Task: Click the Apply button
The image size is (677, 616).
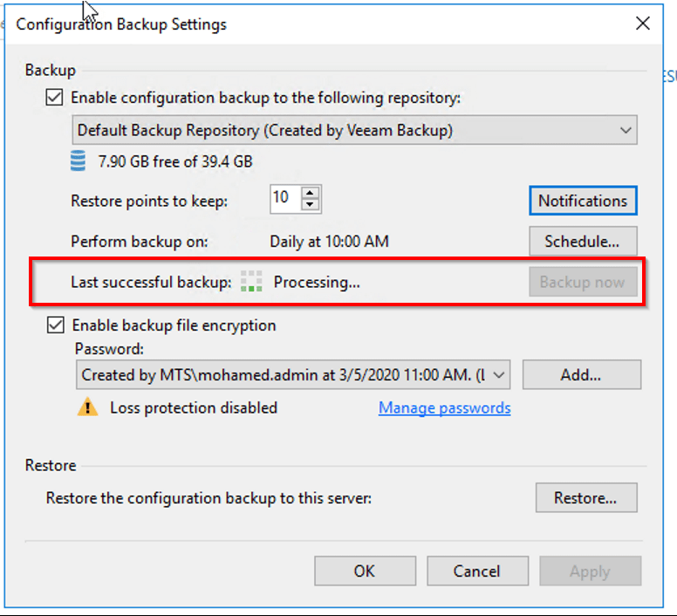Action: tap(590, 571)
